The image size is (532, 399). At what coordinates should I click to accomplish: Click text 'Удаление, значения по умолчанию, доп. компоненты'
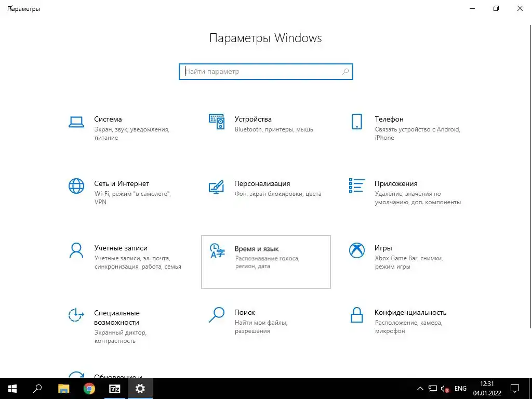coord(418,198)
